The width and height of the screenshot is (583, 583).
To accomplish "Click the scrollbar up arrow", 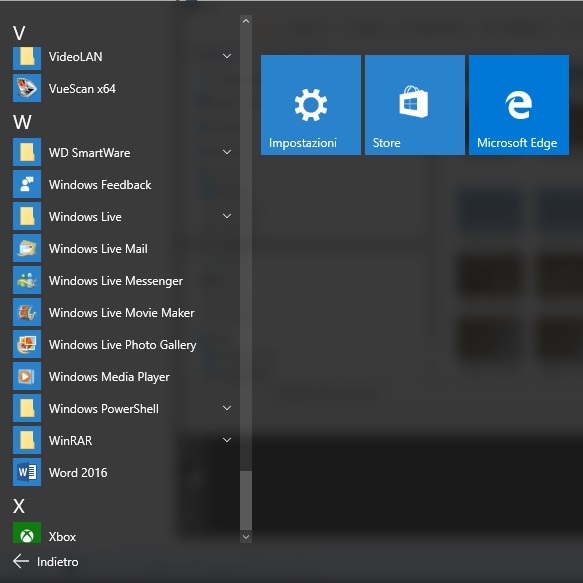I will (x=246, y=21).
